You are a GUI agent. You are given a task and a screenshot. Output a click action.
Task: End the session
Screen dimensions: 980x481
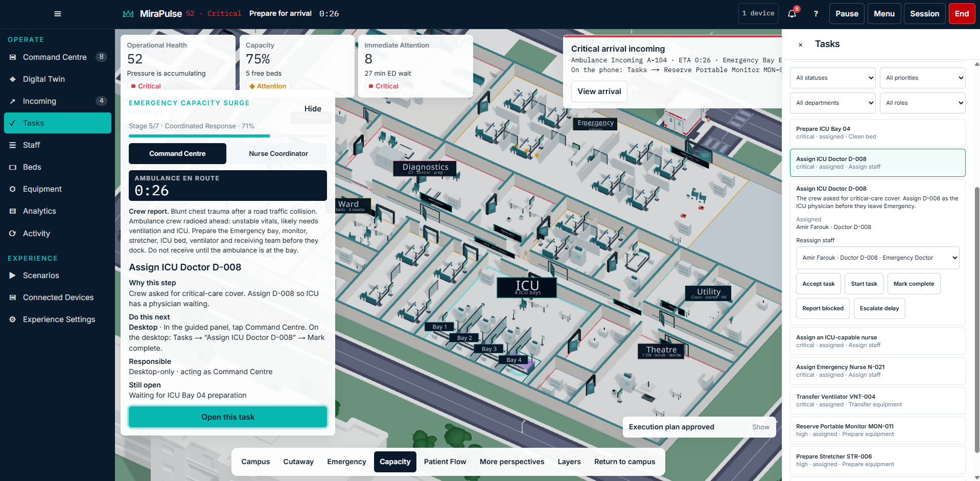pos(962,14)
